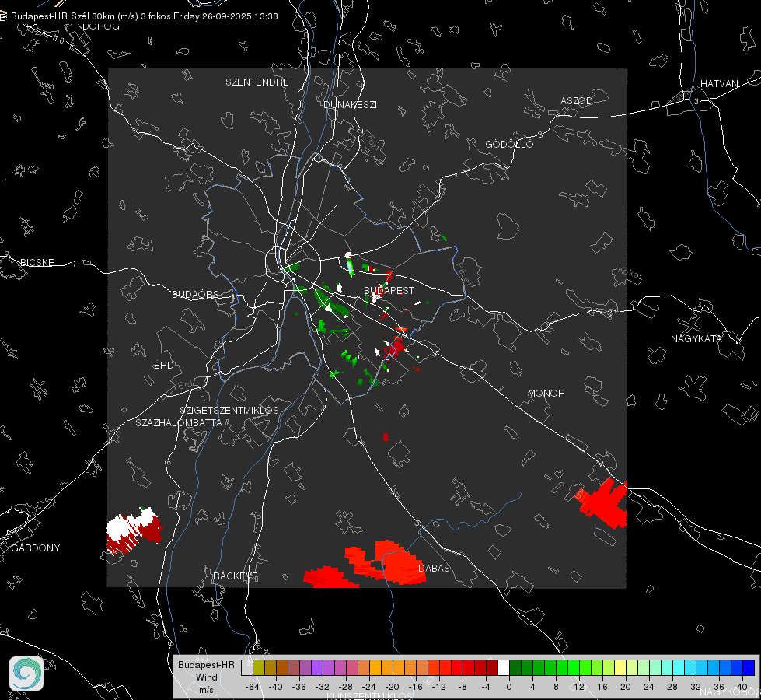Click the ÉRD label
Screen dimensions: 761x700
(163, 366)
